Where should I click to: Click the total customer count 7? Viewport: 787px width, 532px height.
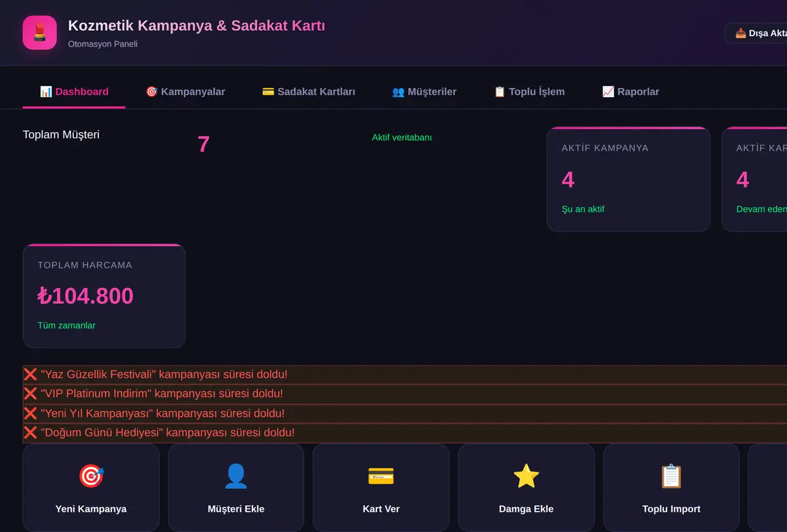[203, 144]
